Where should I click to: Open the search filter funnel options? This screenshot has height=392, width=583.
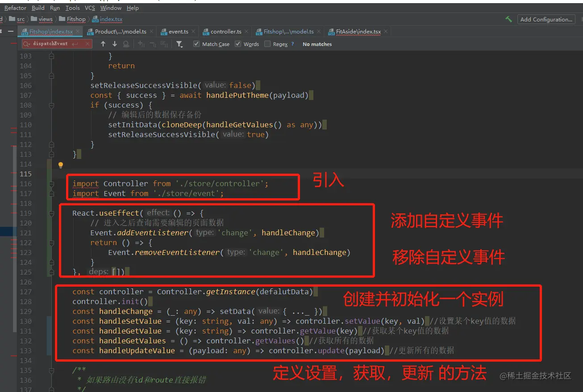coord(179,44)
